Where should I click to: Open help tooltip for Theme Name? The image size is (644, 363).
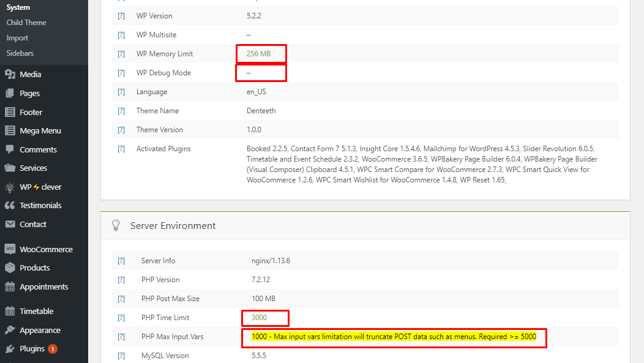tap(121, 111)
